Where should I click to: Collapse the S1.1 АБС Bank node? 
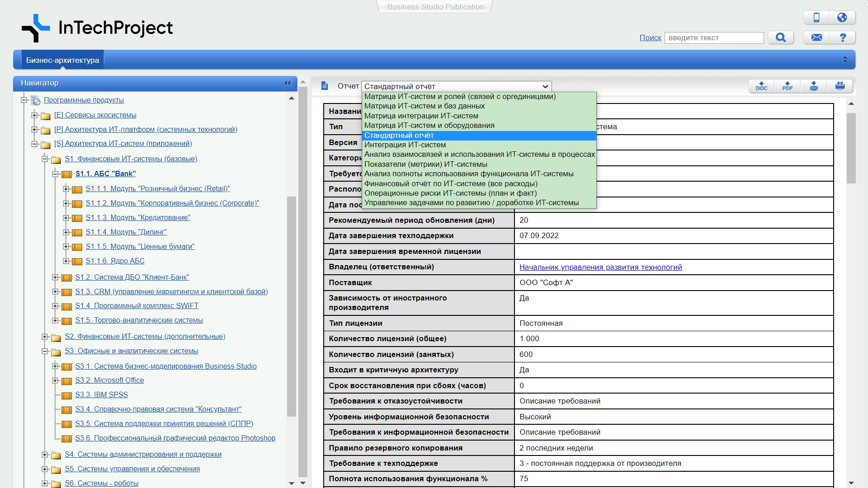(55, 174)
